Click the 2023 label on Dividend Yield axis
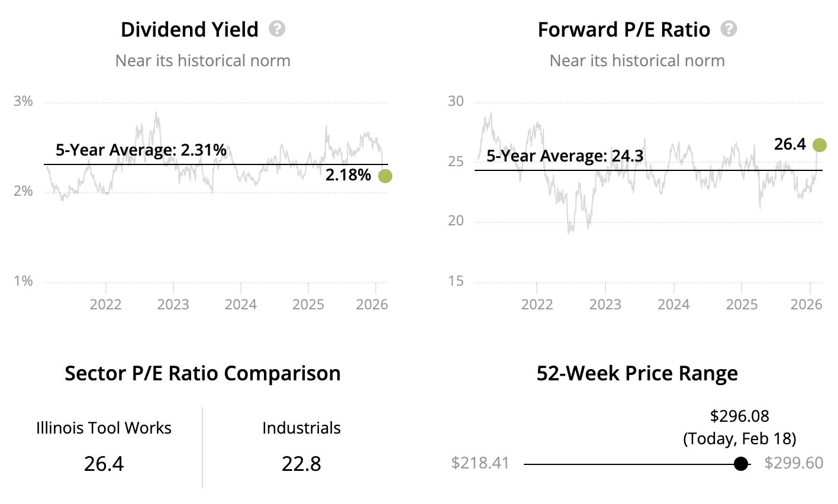The image size is (838, 504). [173, 304]
